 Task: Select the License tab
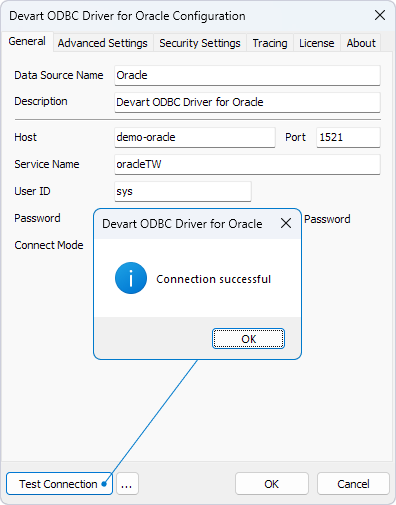click(316, 43)
